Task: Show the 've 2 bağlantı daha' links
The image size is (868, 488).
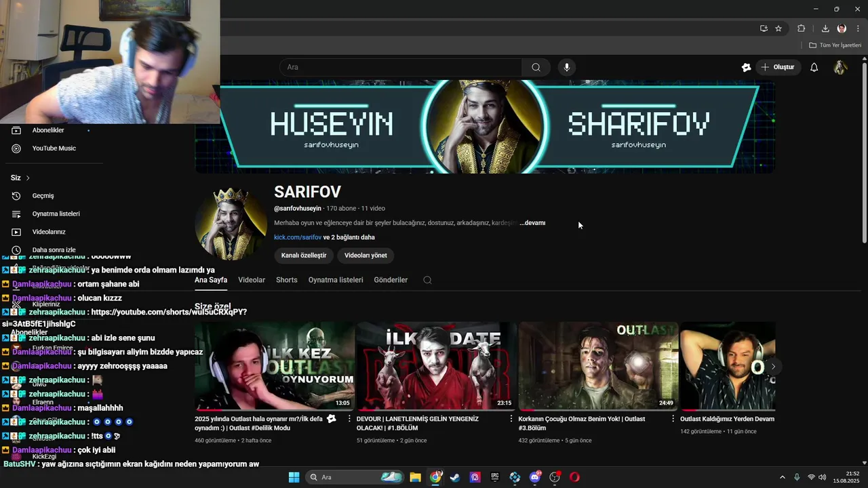Action: pyautogui.click(x=349, y=237)
